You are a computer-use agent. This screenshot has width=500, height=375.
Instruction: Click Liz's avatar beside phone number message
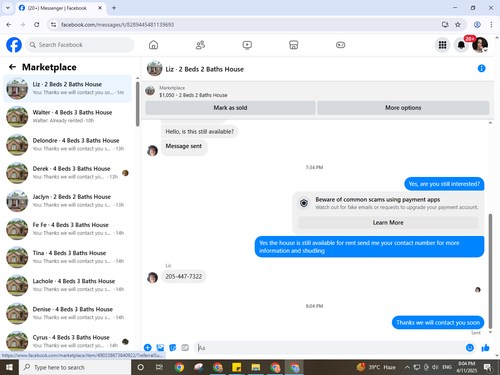coord(152,277)
